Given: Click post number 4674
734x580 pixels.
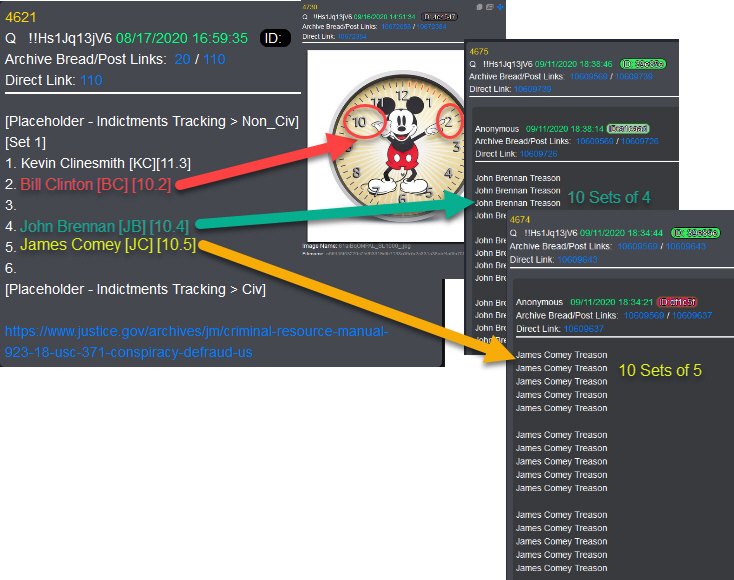Looking at the screenshot, I should [x=520, y=220].
